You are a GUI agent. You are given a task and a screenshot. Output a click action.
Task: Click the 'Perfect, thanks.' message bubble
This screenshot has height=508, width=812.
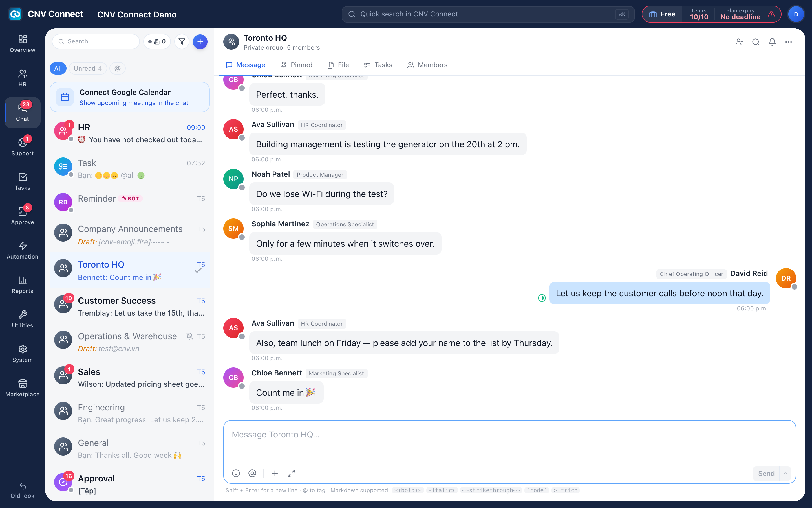tap(287, 95)
